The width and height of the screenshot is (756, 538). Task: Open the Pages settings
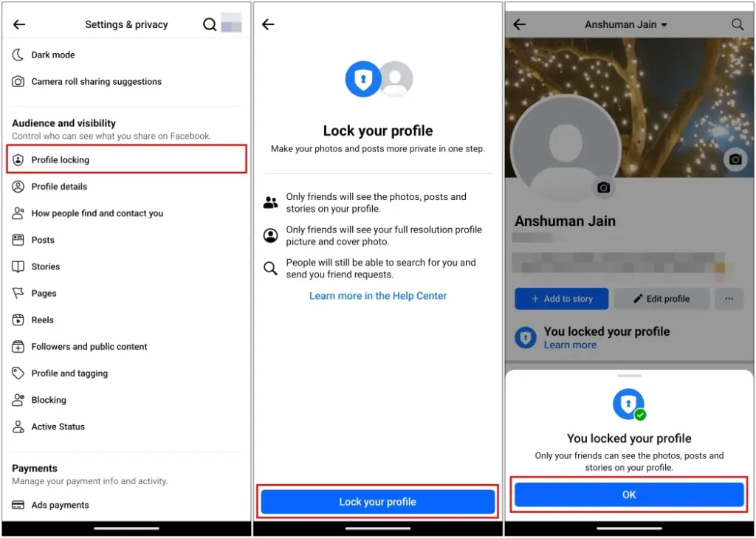tap(126, 293)
